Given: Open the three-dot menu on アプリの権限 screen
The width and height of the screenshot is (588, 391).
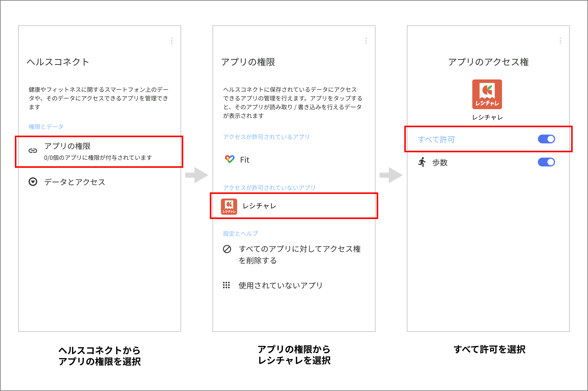Looking at the screenshot, I should click(366, 41).
